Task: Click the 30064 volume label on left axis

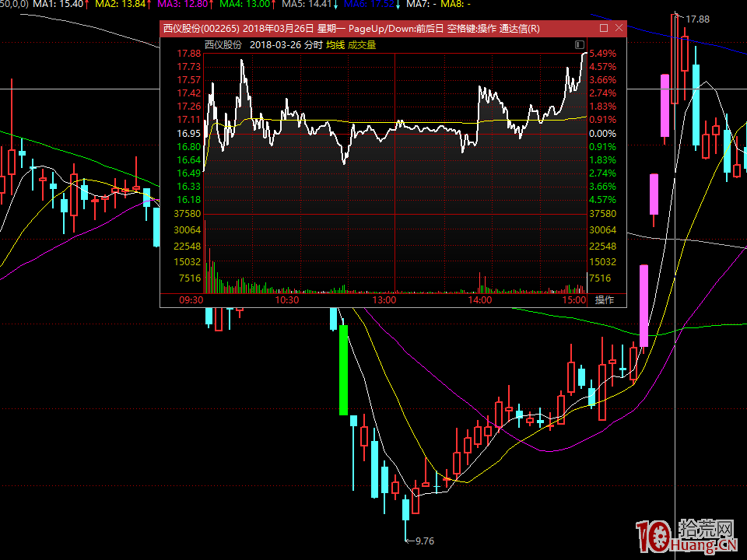Action: pyautogui.click(x=188, y=230)
